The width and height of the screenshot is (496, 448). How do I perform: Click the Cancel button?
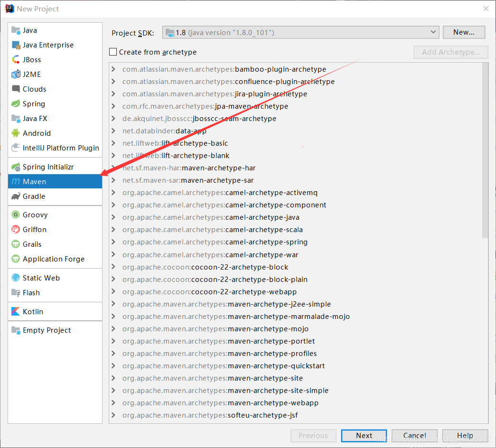click(x=414, y=436)
